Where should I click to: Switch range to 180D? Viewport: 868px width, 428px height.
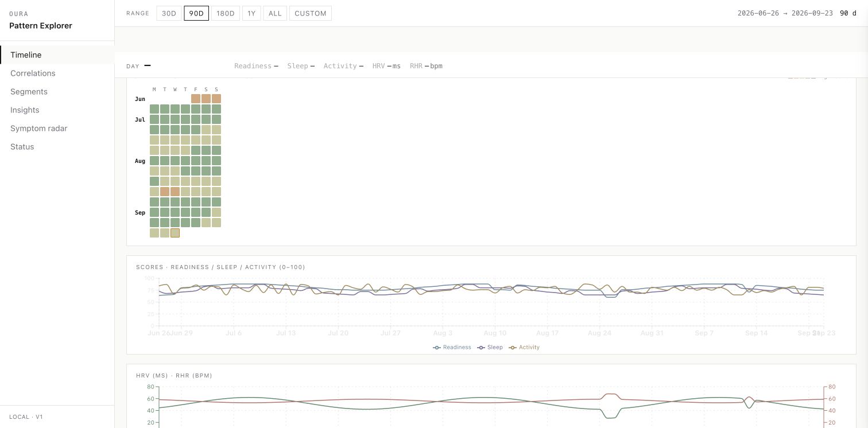[x=226, y=13]
